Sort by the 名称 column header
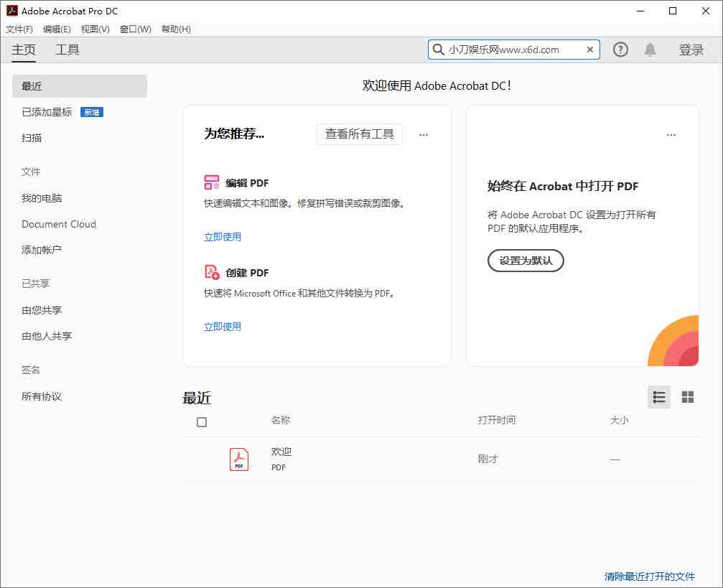723x588 pixels. (280, 420)
